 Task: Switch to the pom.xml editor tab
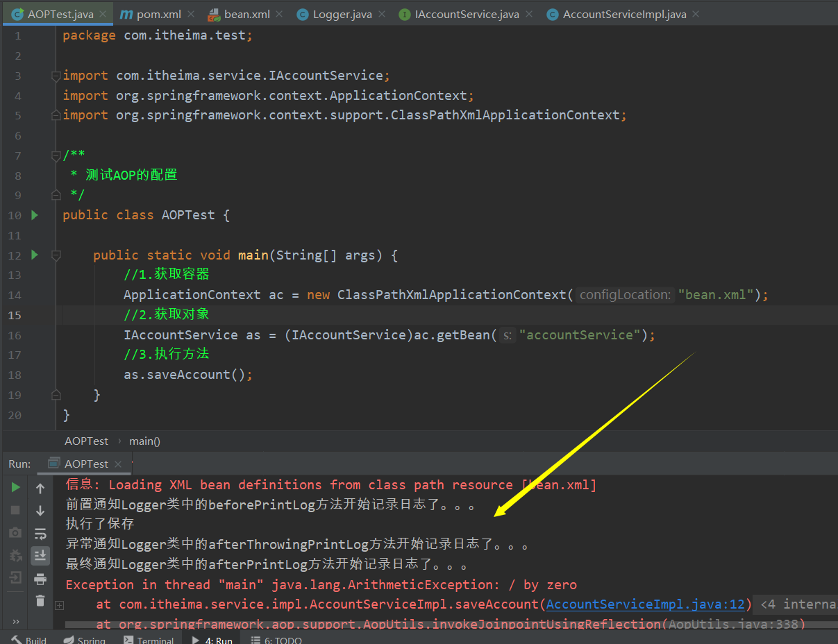tap(159, 14)
